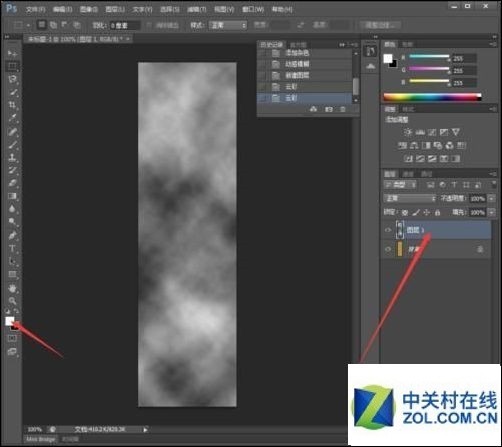This screenshot has height=447, width=502.
Task: Select the Gradient tool
Action: (x=12, y=196)
